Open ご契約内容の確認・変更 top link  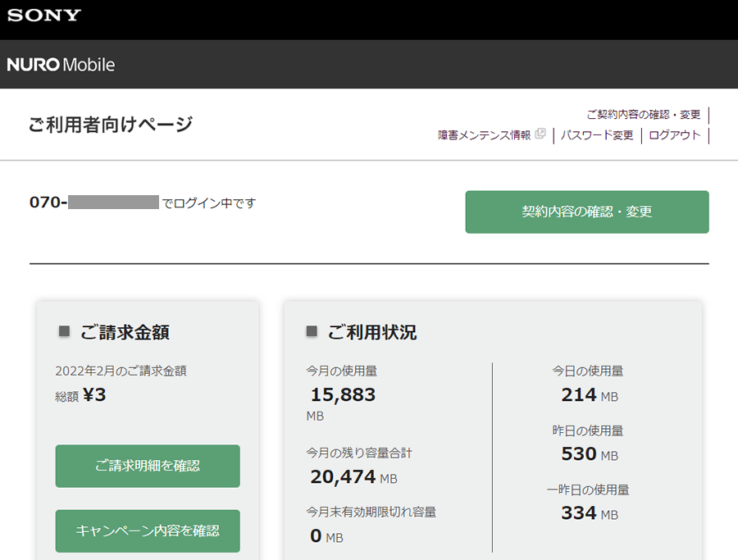point(643,115)
